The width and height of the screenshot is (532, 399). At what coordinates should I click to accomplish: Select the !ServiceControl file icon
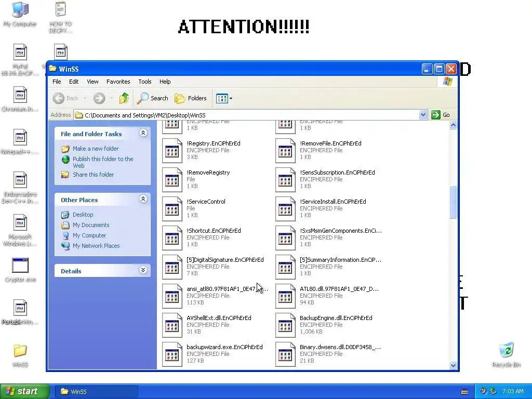click(x=172, y=209)
